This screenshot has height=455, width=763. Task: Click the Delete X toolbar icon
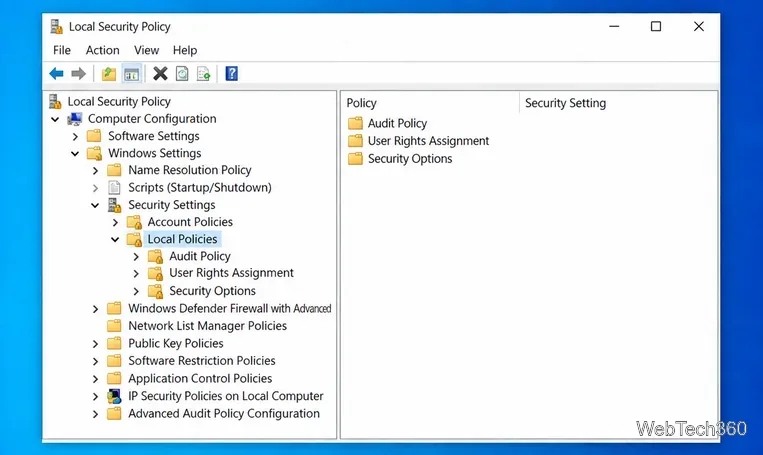click(x=160, y=74)
